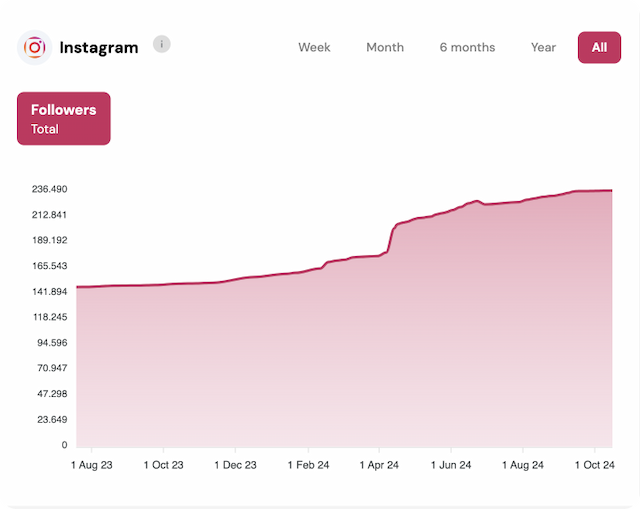Click the 1 Jun 24 axis label

(x=451, y=465)
